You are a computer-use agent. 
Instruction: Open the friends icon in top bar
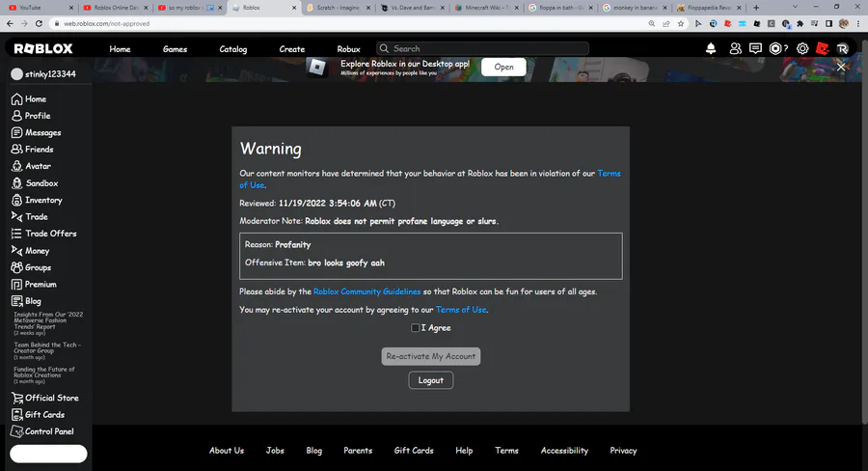click(x=735, y=49)
